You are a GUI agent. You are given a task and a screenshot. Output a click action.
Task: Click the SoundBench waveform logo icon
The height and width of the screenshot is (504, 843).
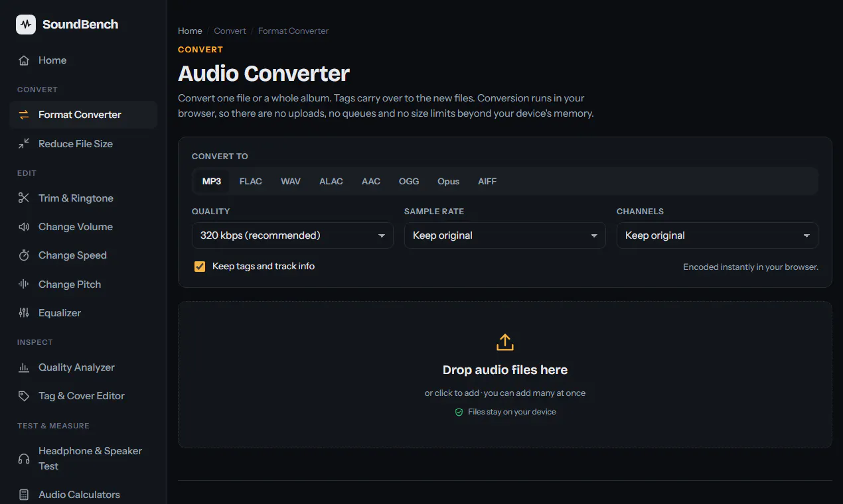pyautogui.click(x=26, y=25)
